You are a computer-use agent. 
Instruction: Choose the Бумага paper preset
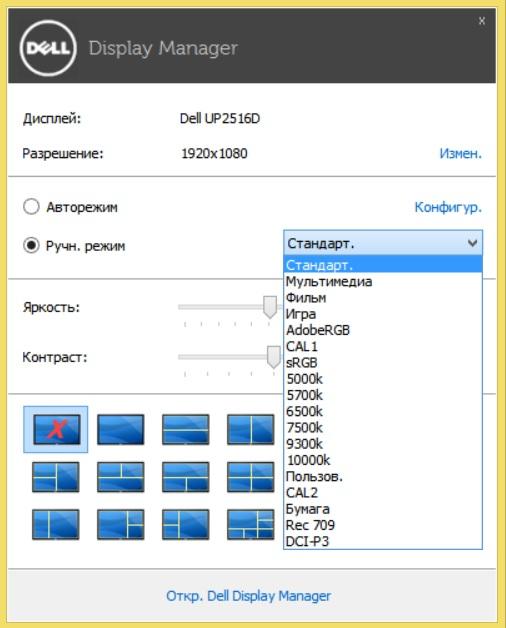point(383,509)
